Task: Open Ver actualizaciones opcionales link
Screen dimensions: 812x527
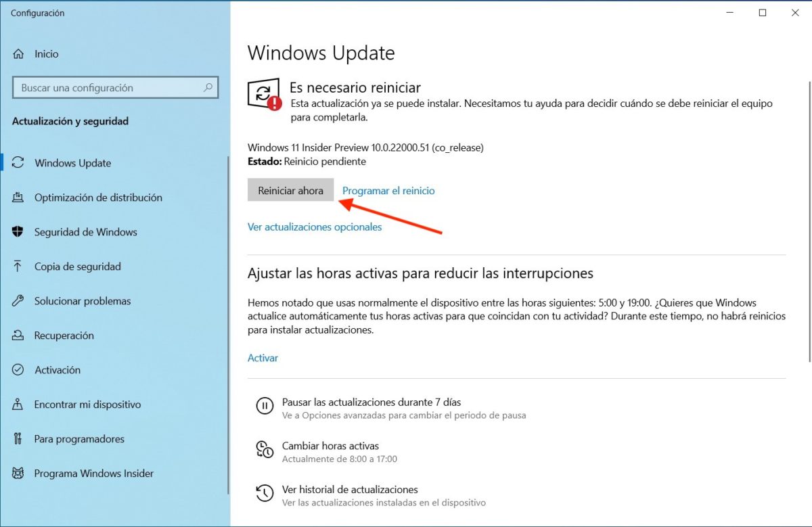Action: click(315, 227)
